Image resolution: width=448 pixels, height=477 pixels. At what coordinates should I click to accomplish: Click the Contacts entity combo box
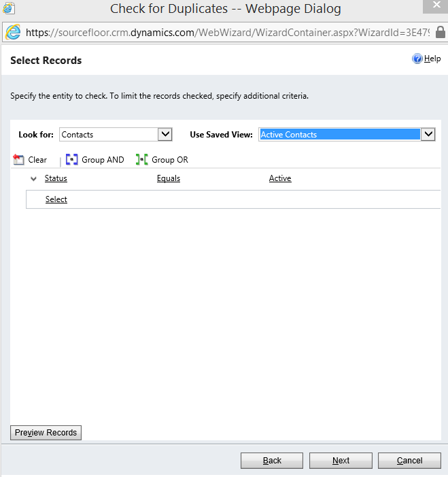[116, 134]
